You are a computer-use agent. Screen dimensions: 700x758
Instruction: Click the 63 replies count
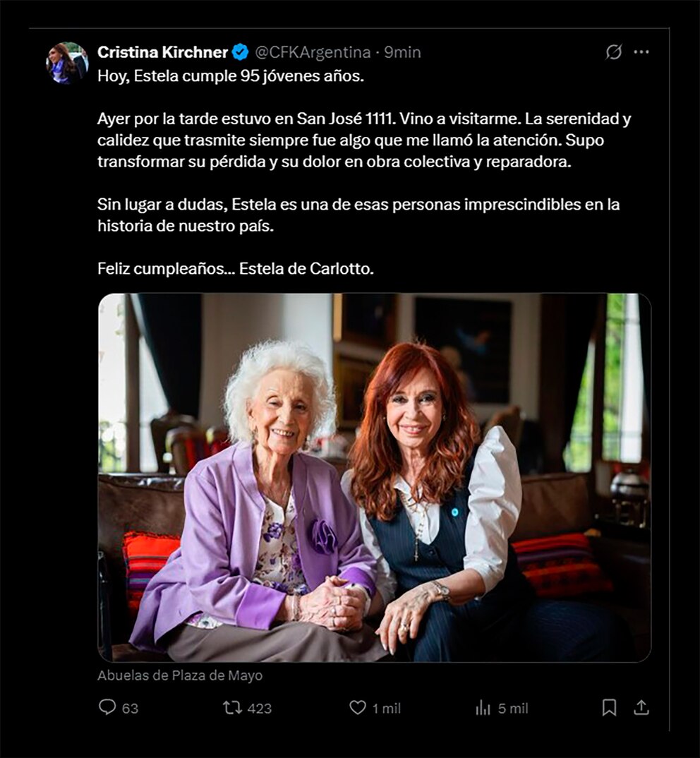click(x=130, y=708)
